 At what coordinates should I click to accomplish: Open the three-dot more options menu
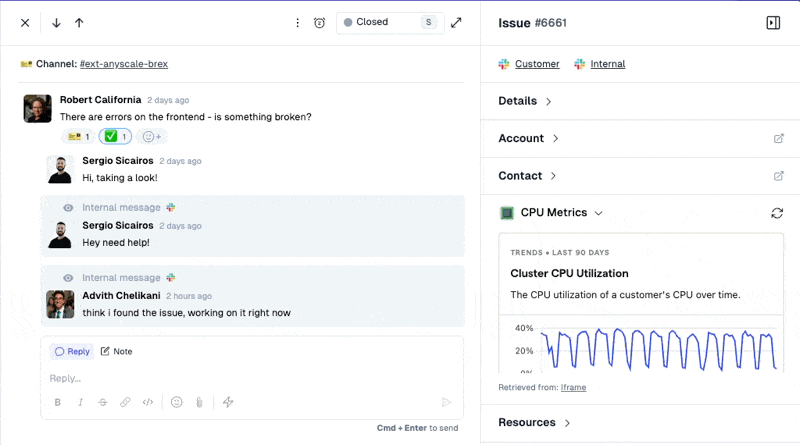pos(297,23)
